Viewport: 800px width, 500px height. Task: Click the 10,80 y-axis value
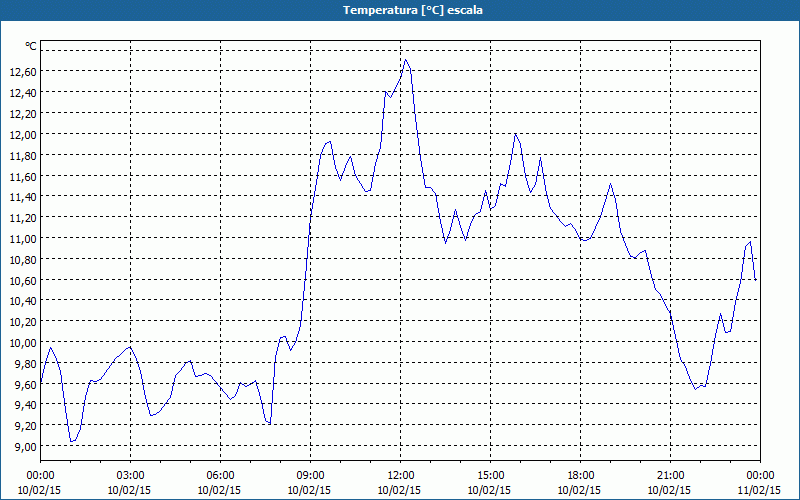click(23, 259)
